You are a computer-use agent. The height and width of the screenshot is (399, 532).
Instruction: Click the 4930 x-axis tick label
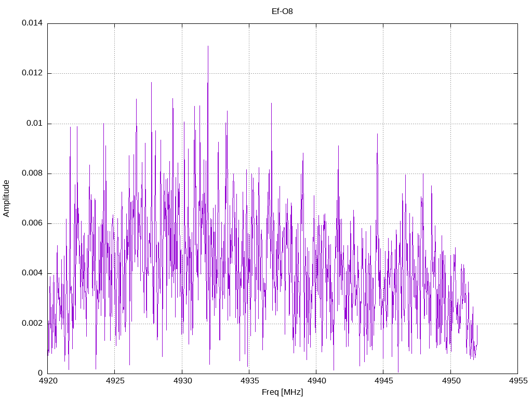(182, 381)
